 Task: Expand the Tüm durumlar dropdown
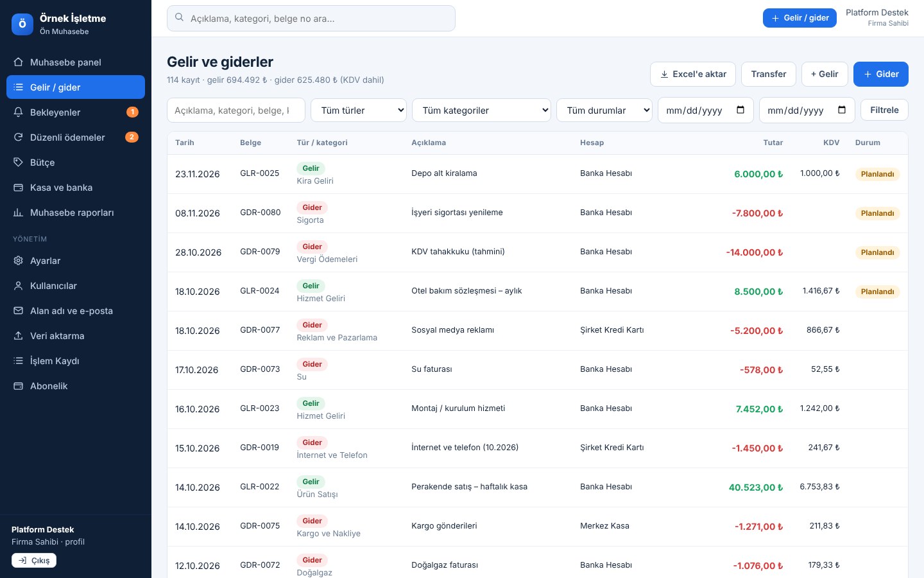[x=604, y=110]
